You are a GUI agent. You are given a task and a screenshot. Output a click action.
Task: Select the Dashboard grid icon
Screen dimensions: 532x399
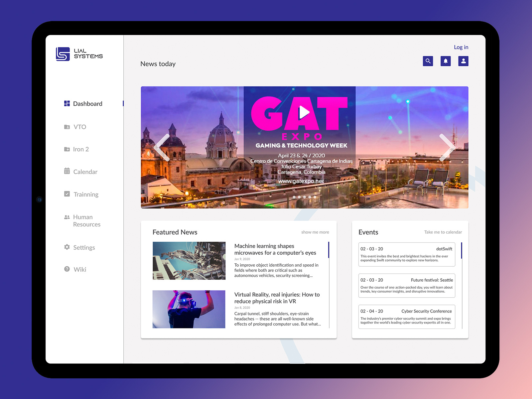(x=66, y=103)
